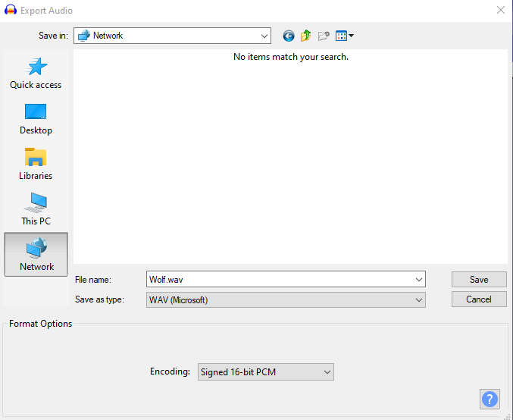Image resolution: width=513 pixels, height=420 pixels.
Task: Create a new folder using toolbar icon
Action: click(324, 36)
